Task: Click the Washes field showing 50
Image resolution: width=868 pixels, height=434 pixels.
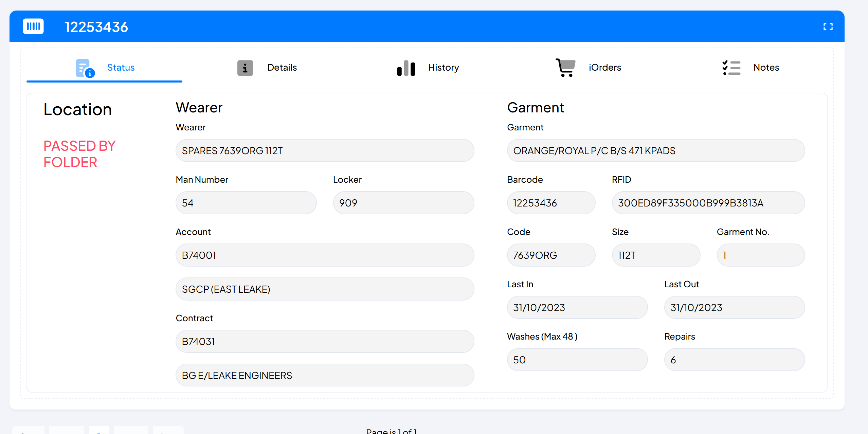Action: click(577, 360)
